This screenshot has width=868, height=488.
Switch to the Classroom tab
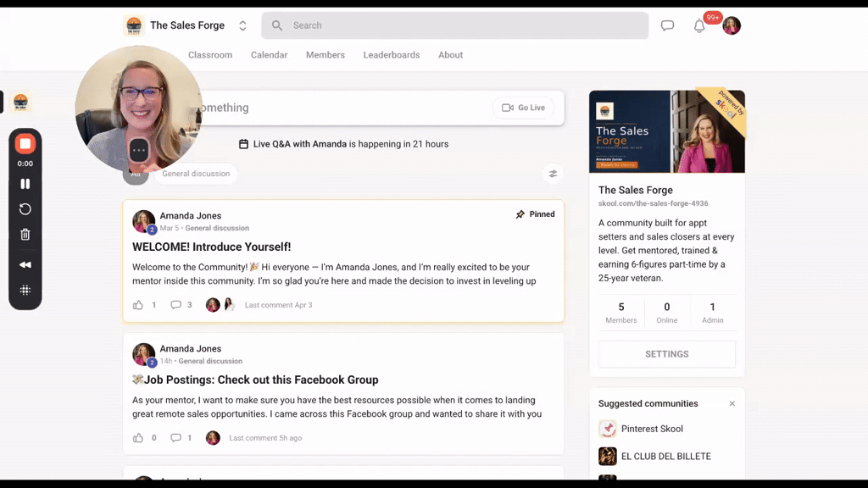[210, 55]
